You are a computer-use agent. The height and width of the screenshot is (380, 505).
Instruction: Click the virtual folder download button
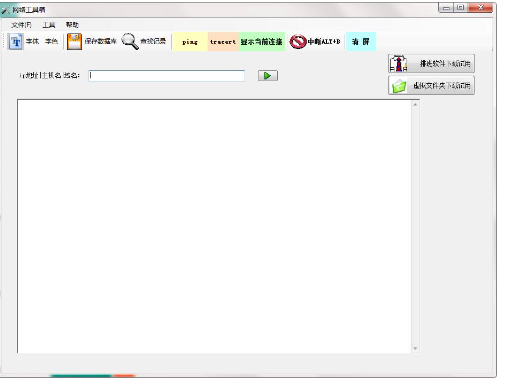pos(431,86)
